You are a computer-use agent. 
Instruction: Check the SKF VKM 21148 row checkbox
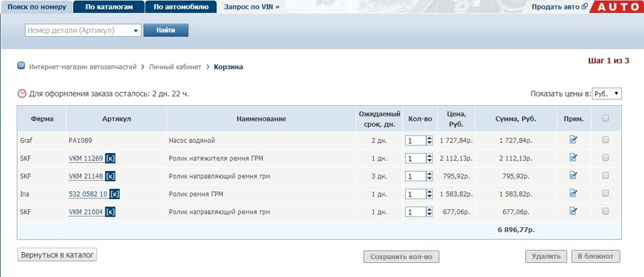[605, 176]
